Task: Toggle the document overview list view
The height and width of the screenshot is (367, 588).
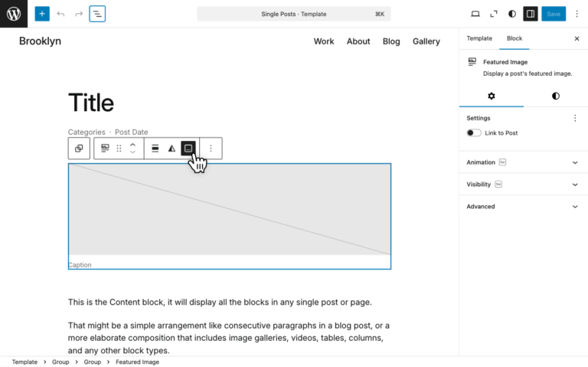Action: pyautogui.click(x=97, y=14)
